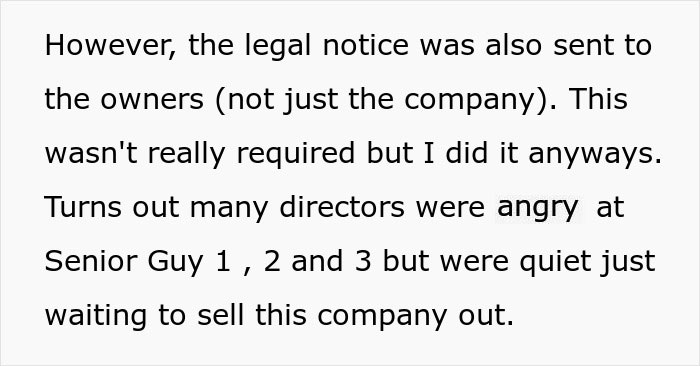
Task: Click "Senior Guy 1" text
Action: click(138, 262)
